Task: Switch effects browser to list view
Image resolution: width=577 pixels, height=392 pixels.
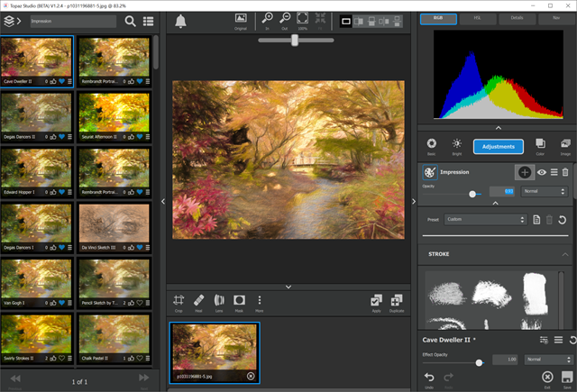Action: [148, 22]
